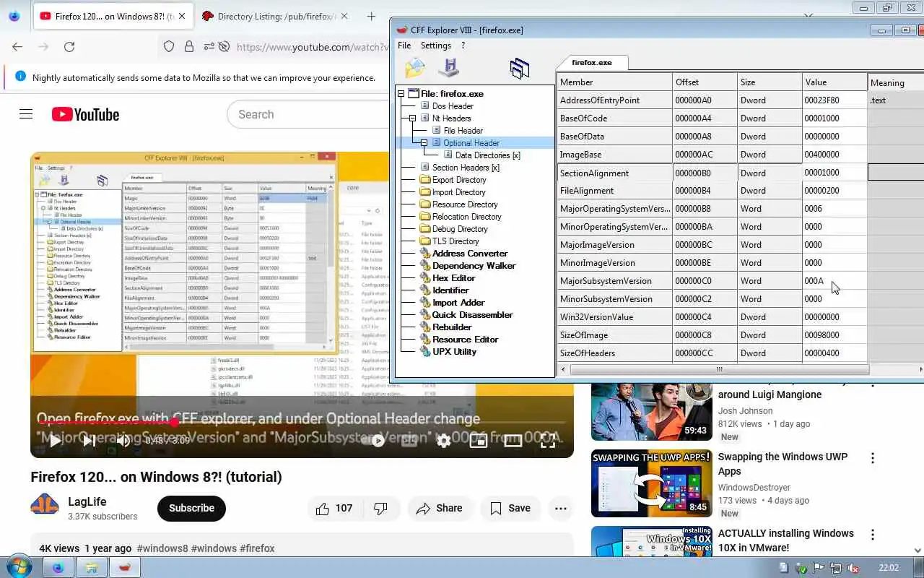924x578 pixels.
Task: Open the Import Adder tool
Action: 458,303
